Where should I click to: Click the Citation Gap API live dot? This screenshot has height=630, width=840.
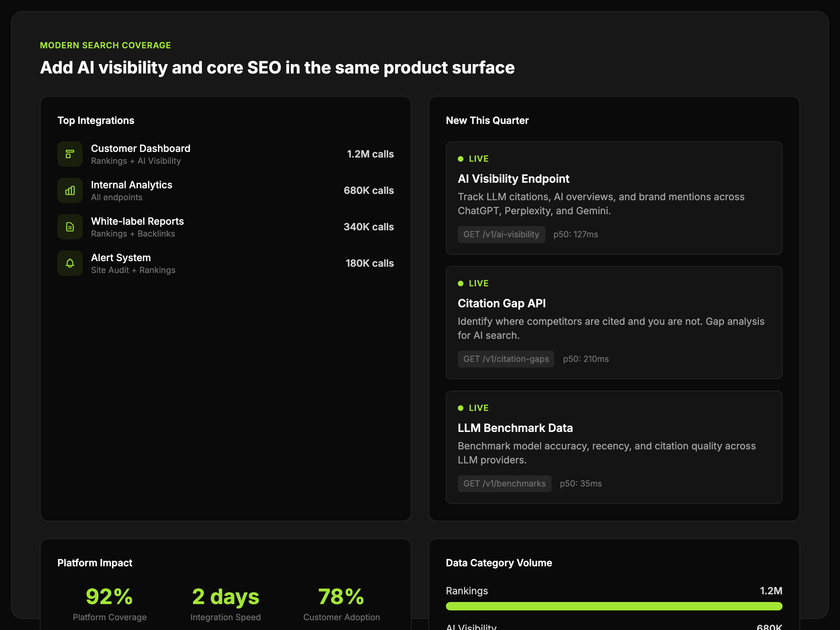[x=461, y=283]
